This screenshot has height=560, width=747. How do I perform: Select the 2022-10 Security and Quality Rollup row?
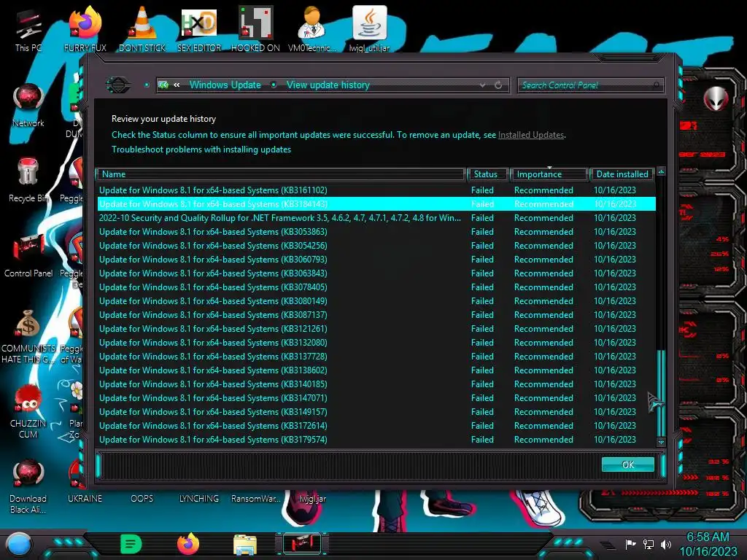pos(376,217)
